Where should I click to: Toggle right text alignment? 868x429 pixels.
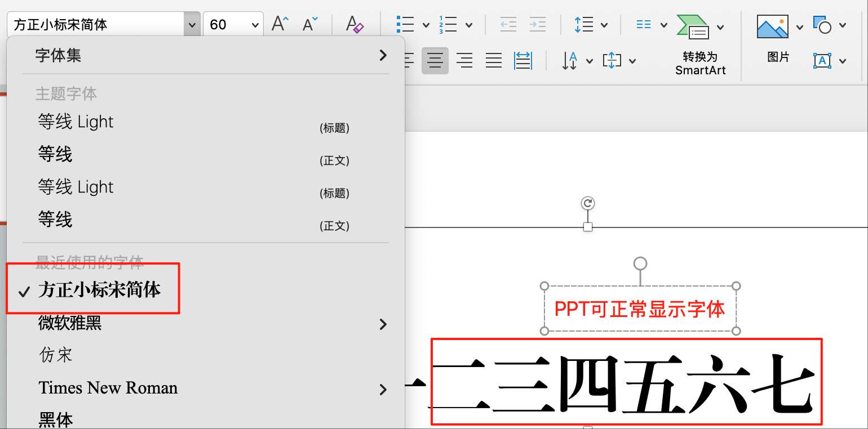(464, 60)
